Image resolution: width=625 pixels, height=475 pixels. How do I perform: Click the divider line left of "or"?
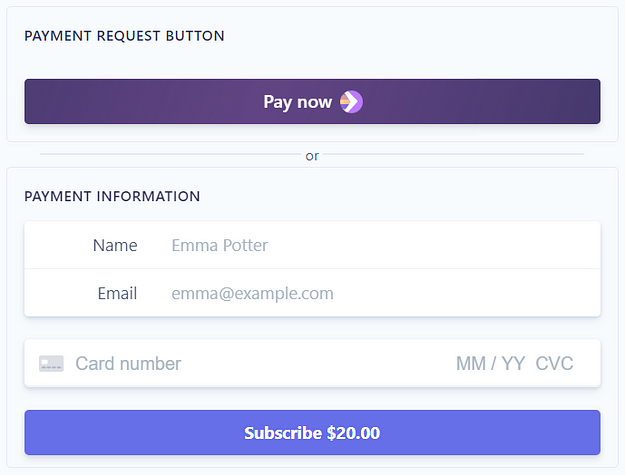click(170, 153)
